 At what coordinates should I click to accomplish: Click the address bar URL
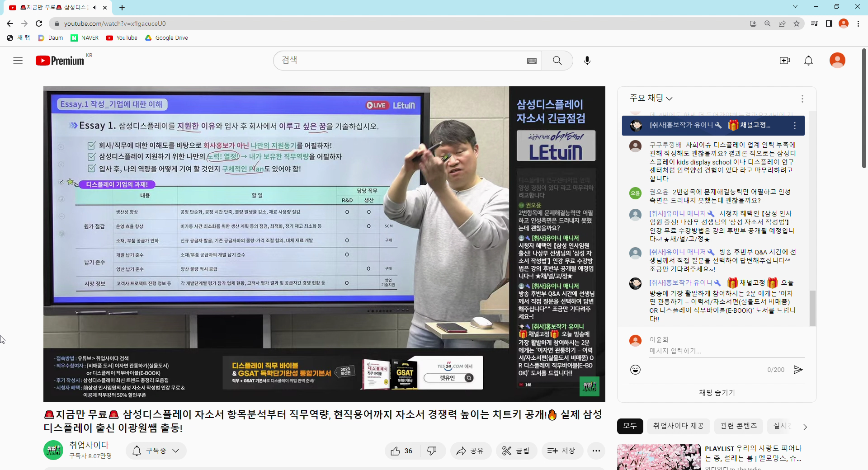click(115, 23)
